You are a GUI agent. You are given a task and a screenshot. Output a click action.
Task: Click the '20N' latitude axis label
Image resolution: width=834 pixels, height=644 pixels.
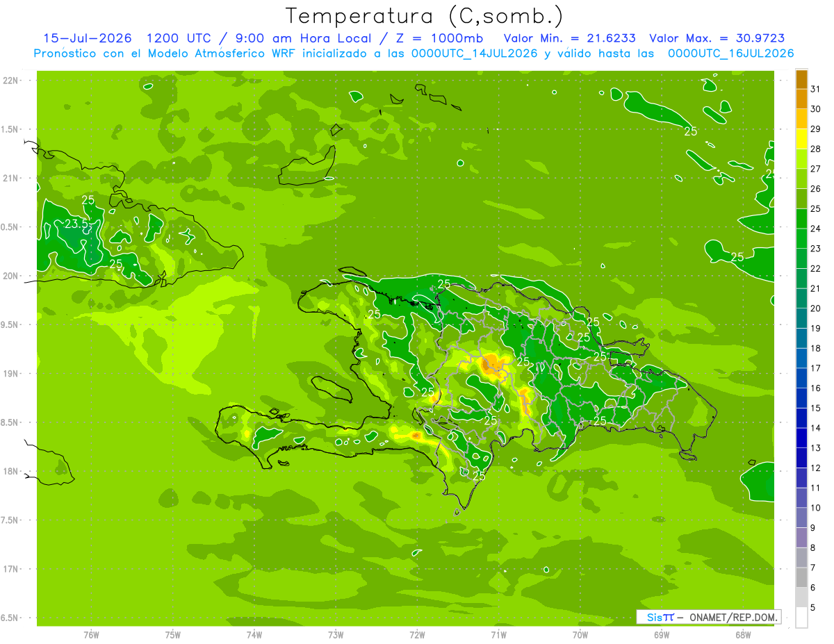10,276
